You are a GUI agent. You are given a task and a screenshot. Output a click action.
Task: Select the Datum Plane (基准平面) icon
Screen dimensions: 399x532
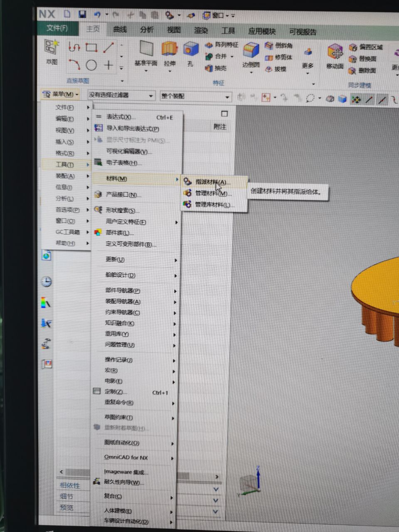pyautogui.click(x=146, y=51)
